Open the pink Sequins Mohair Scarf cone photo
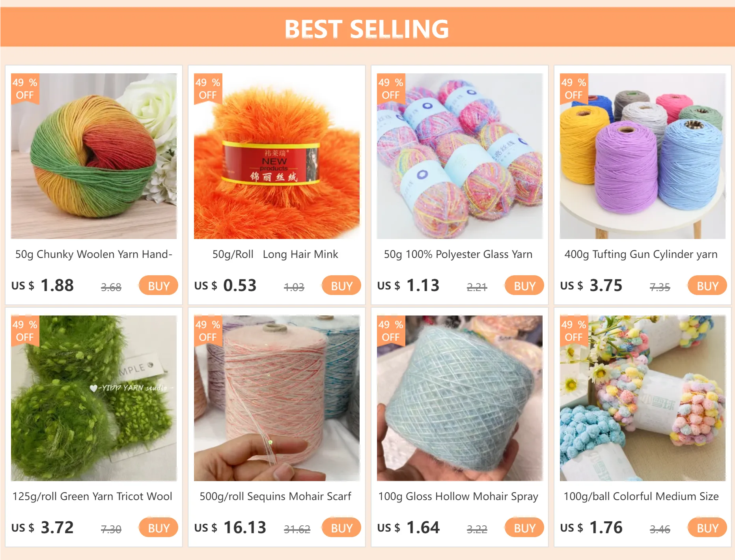This screenshot has width=735, height=560. 277,398
